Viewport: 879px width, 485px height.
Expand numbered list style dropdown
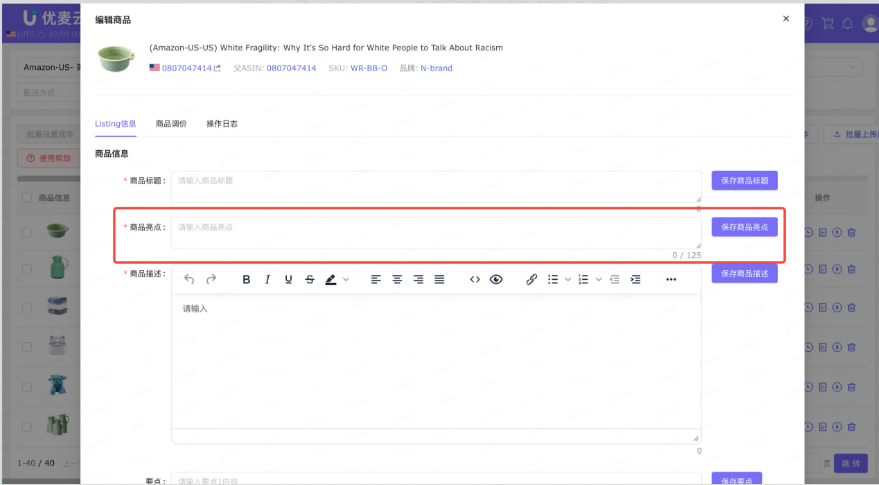tap(598, 279)
